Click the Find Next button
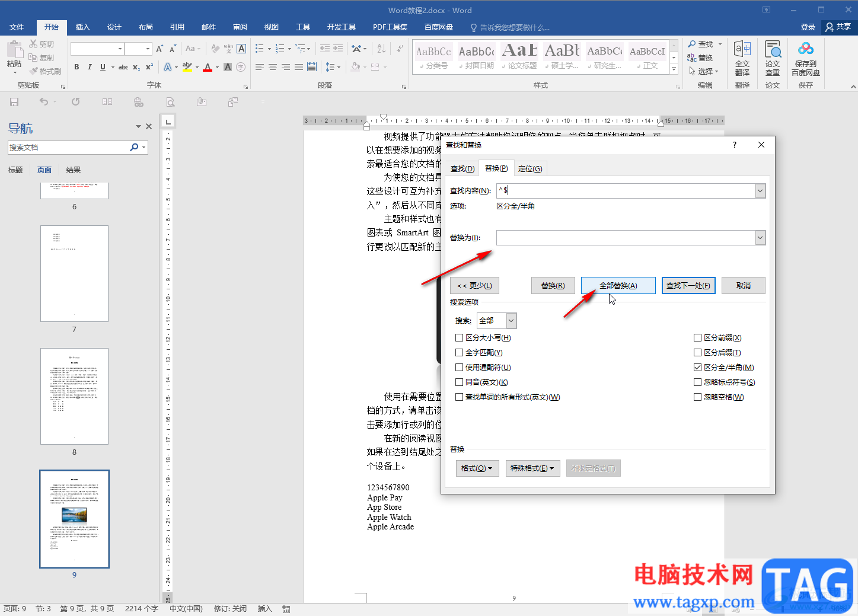 click(688, 286)
